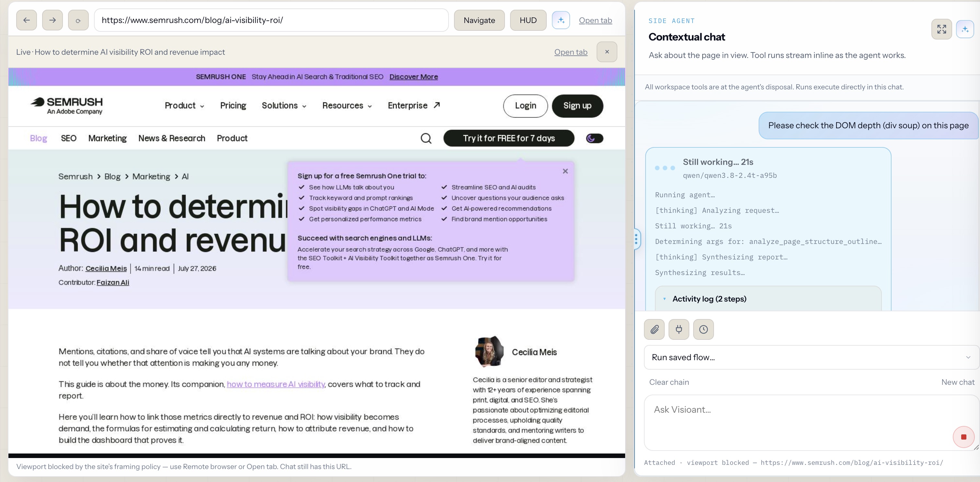The width and height of the screenshot is (980, 482).
Task: Click the Semrush search magnifier icon
Action: pyautogui.click(x=426, y=138)
